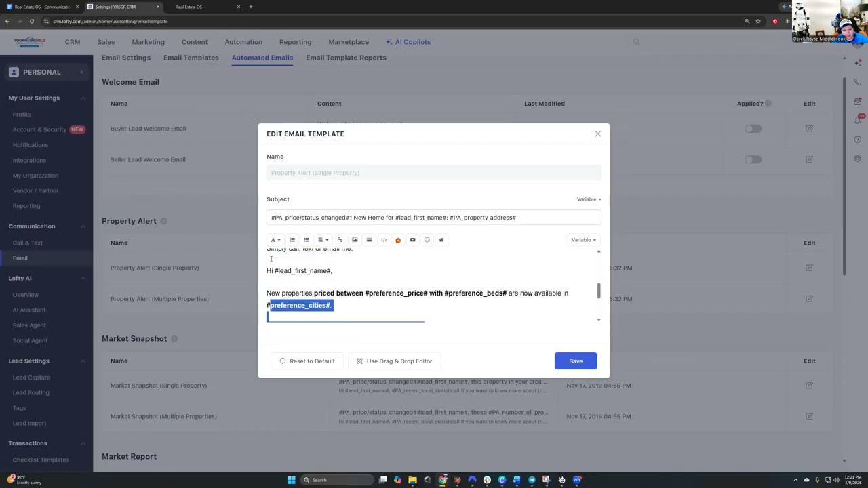Open AI Copilots in the top navigation
Viewport: 868px width, 488px height.
408,42
